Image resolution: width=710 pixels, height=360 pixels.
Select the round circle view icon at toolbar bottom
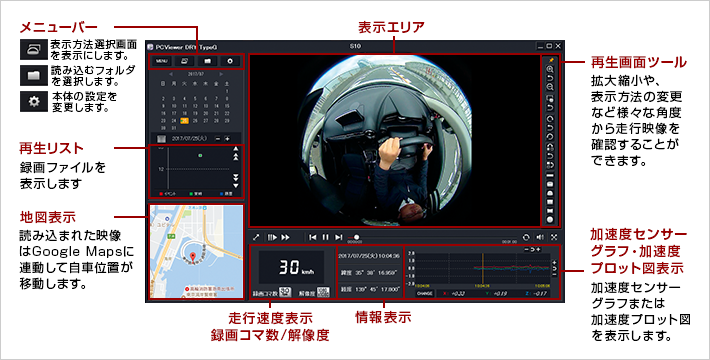tap(551, 220)
